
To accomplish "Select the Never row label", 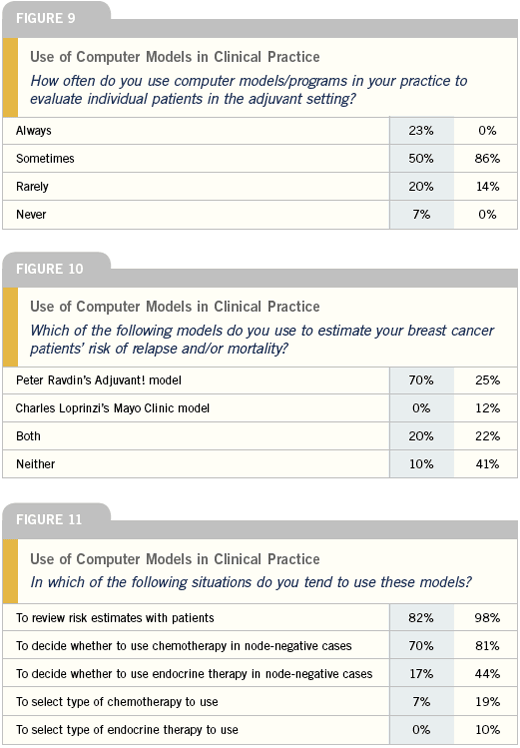I will coord(31,214).
